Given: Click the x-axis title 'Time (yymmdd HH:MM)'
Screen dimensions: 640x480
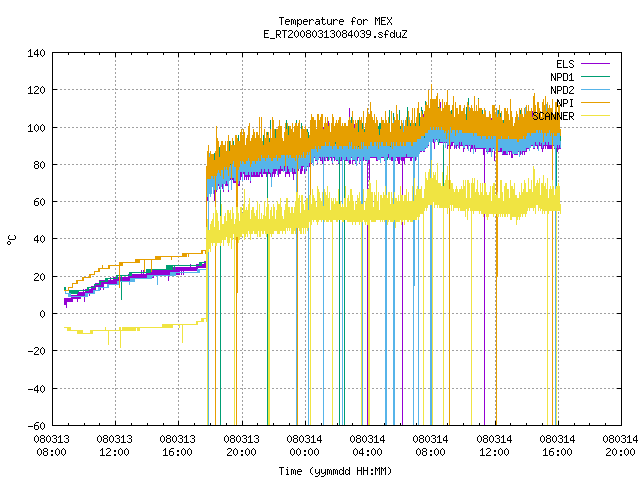Looking at the screenshot, I should tap(335, 471).
